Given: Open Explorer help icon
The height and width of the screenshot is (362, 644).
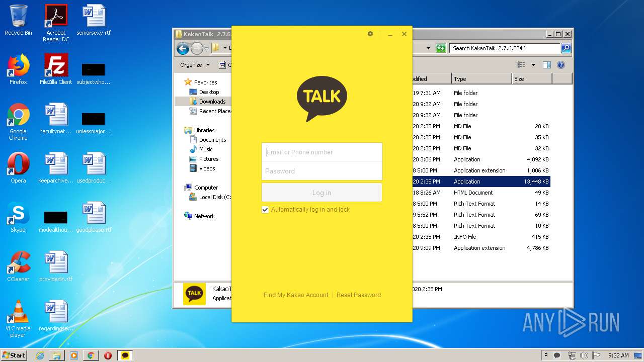Looking at the screenshot, I should coord(561,65).
